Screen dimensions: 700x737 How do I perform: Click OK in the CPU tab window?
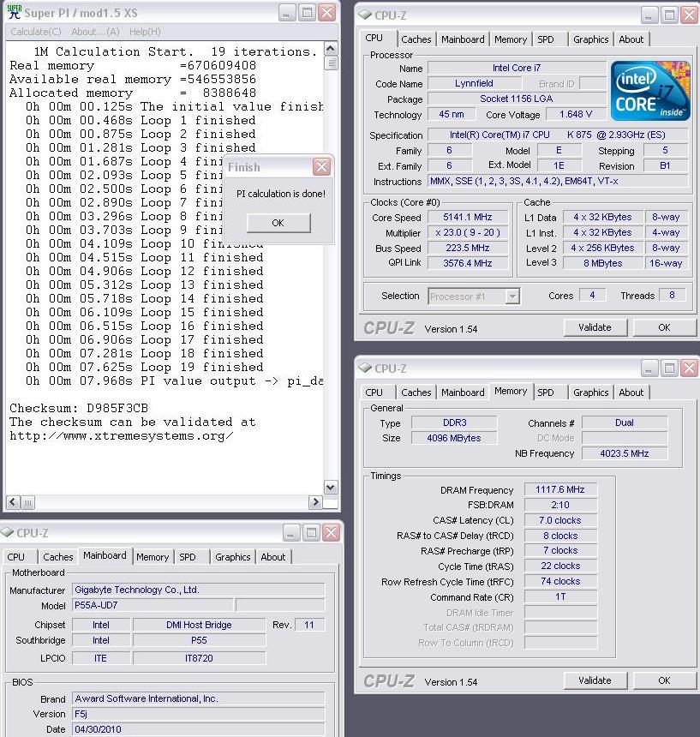click(x=664, y=327)
